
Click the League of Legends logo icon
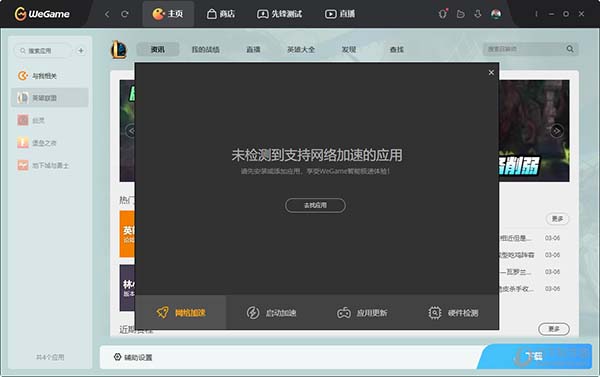pos(119,50)
